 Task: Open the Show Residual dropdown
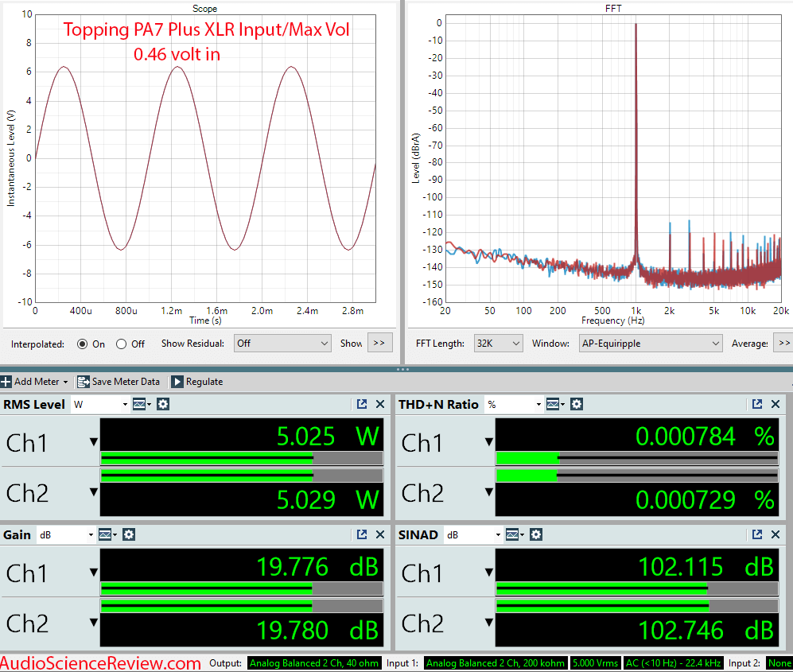tap(282, 344)
